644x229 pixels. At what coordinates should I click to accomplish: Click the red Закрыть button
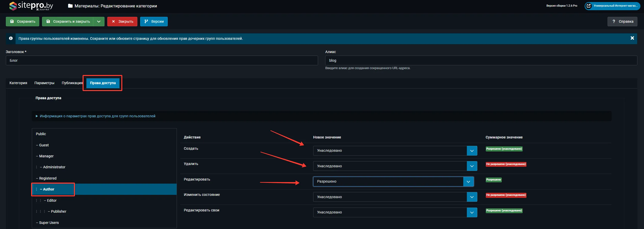coord(122,22)
